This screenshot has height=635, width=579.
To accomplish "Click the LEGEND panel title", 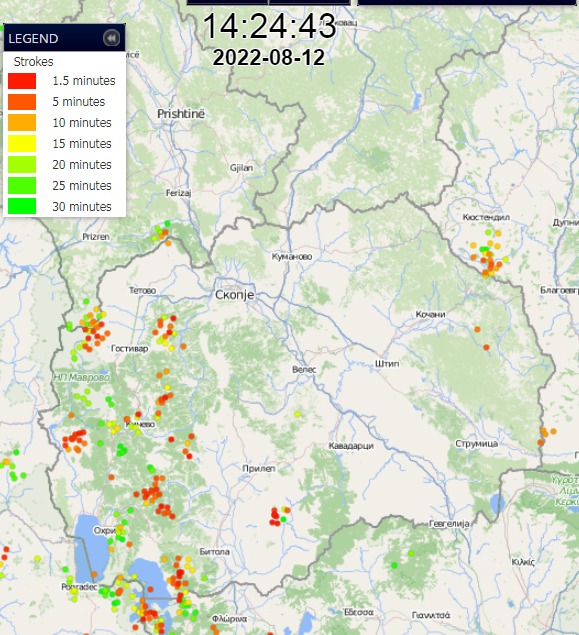I will click(x=33, y=39).
